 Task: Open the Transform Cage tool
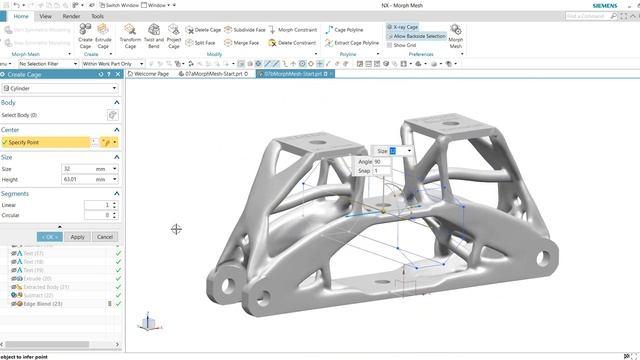pos(130,36)
